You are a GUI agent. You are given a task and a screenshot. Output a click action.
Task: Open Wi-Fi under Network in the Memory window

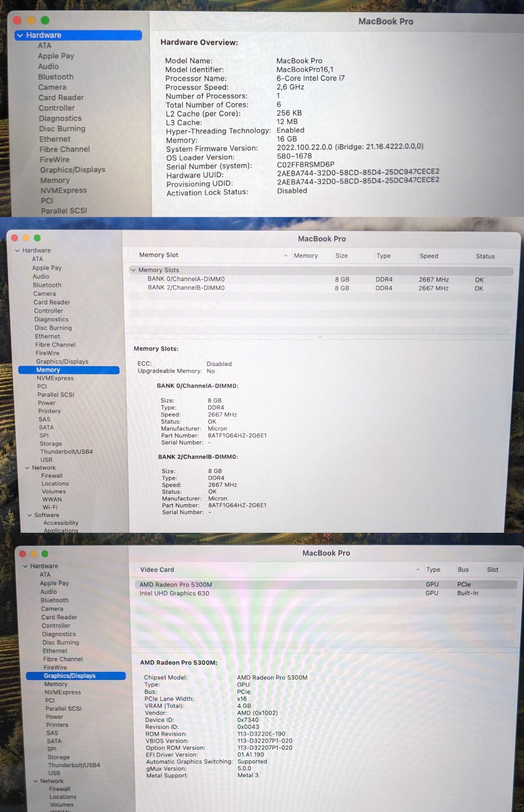click(x=50, y=507)
